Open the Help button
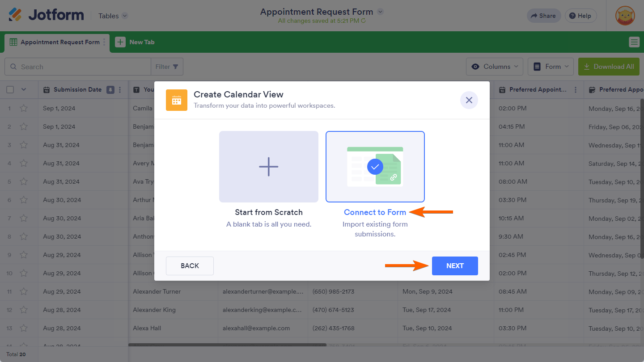 point(580,16)
